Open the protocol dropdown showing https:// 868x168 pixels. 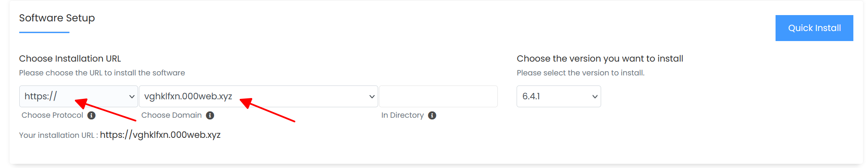(79, 96)
